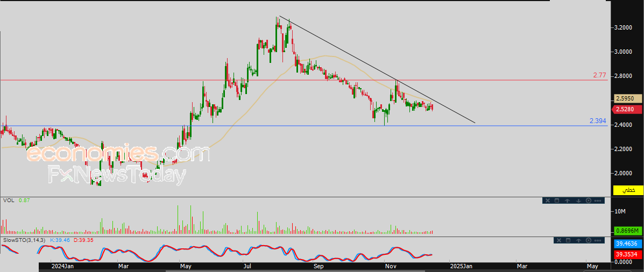Click the 3.0000 price axis label
The height and width of the screenshot is (272, 644).
pos(623,52)
